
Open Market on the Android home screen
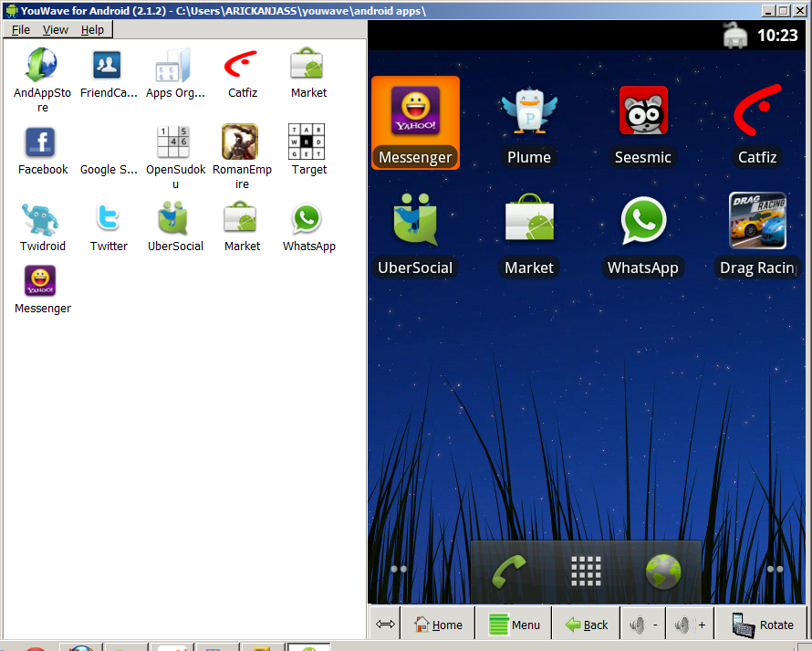[x=529, y=235]
